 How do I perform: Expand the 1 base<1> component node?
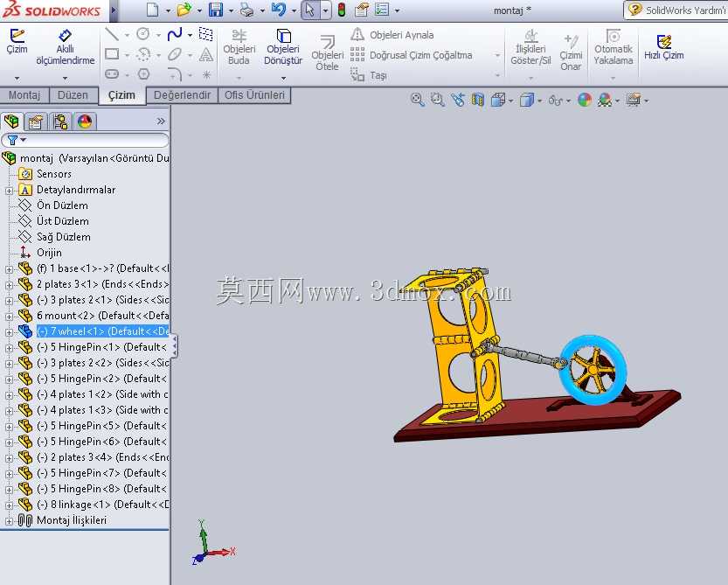(x=9, y=269)
